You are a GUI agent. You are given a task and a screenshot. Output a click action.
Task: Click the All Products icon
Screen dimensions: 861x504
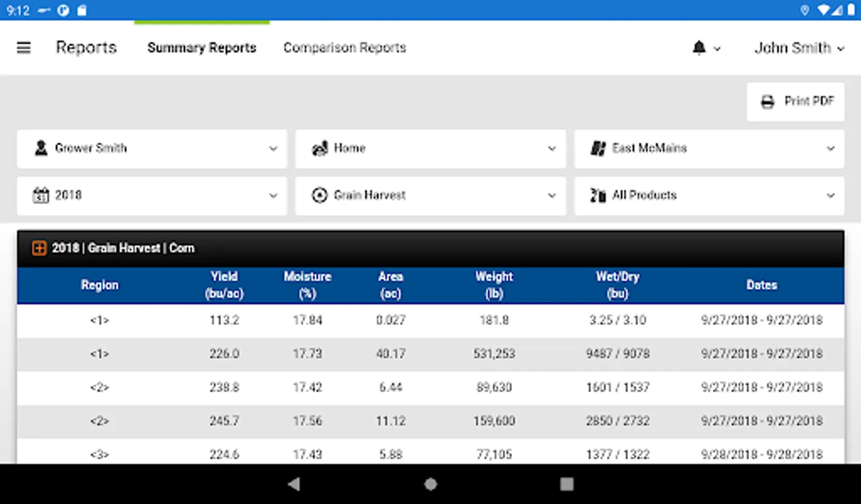pos(598,195)
